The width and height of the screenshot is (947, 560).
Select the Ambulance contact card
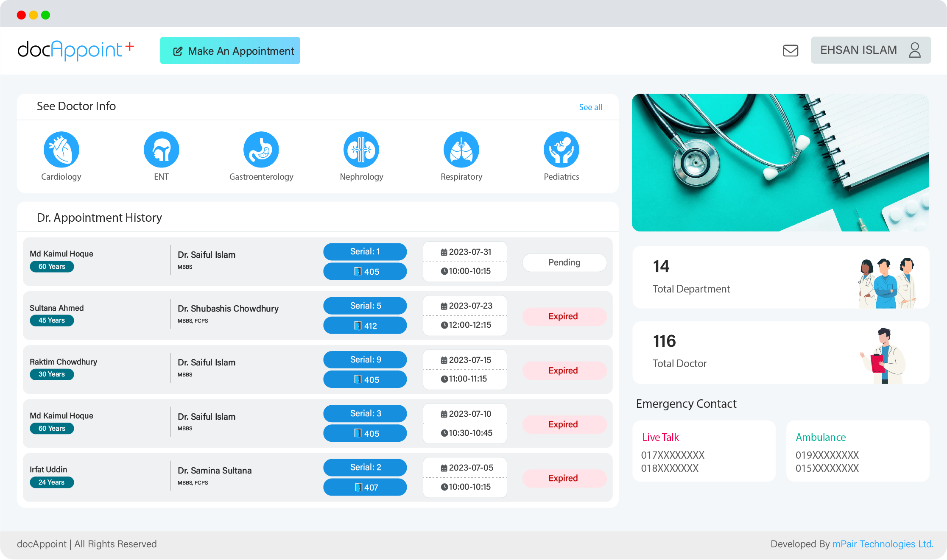point(858,451)
